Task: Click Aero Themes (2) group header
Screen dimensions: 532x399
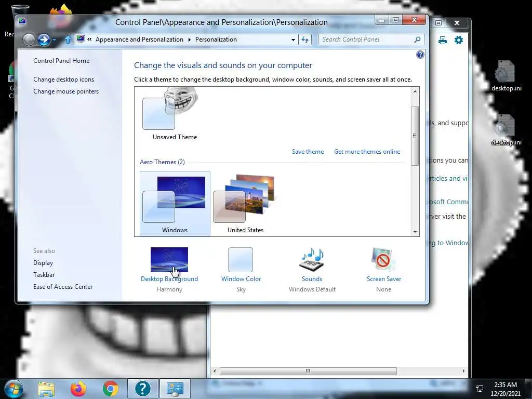Action: pos(162,162)
